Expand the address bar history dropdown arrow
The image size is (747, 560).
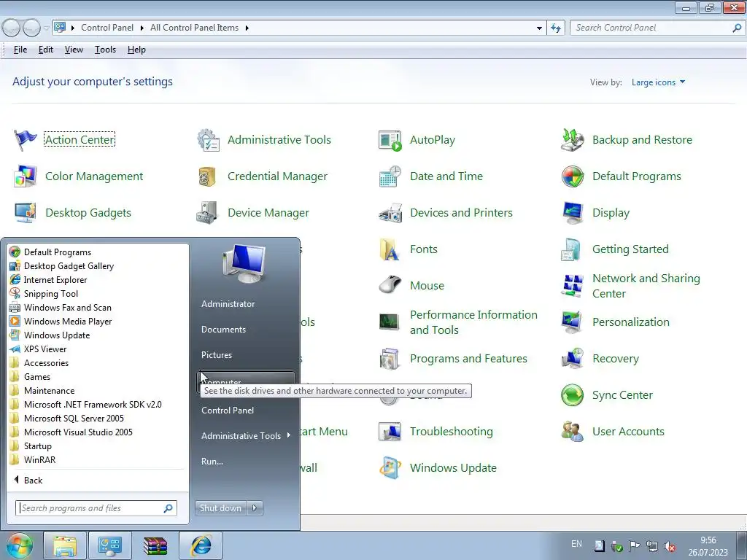539,28
